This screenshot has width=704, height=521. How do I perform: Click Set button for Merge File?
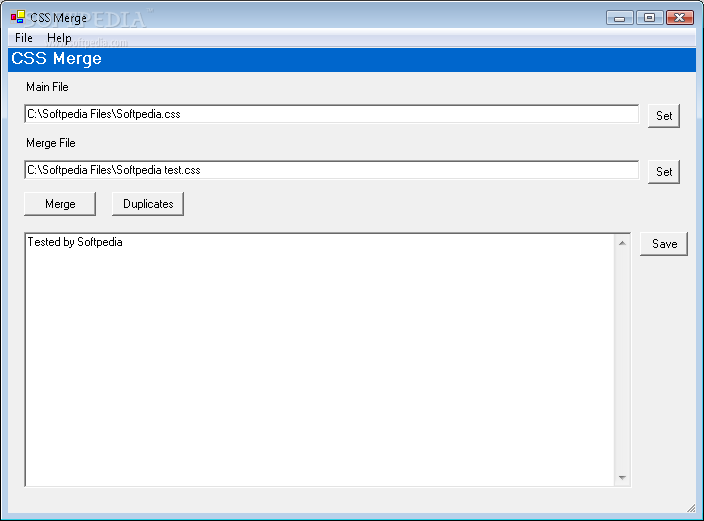click(664, 172)
